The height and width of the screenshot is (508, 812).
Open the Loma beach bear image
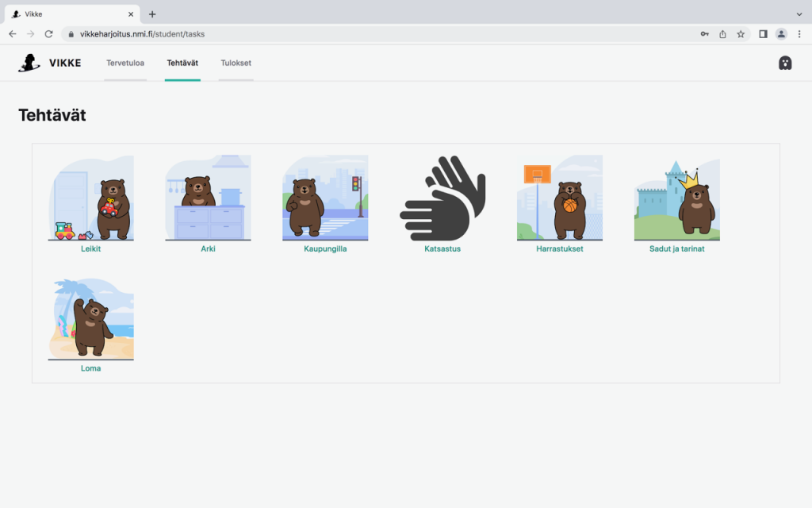90,318
